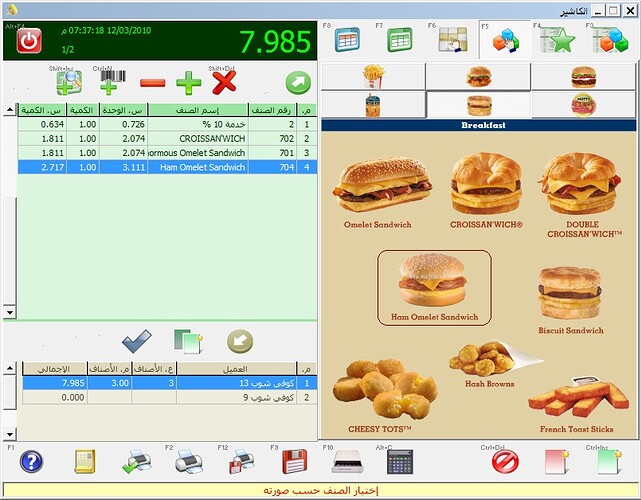The height and width of the screenshot is (500, 641).
Task: Add the Ham Omelet Sandwich item
Action: click(434, 288)
